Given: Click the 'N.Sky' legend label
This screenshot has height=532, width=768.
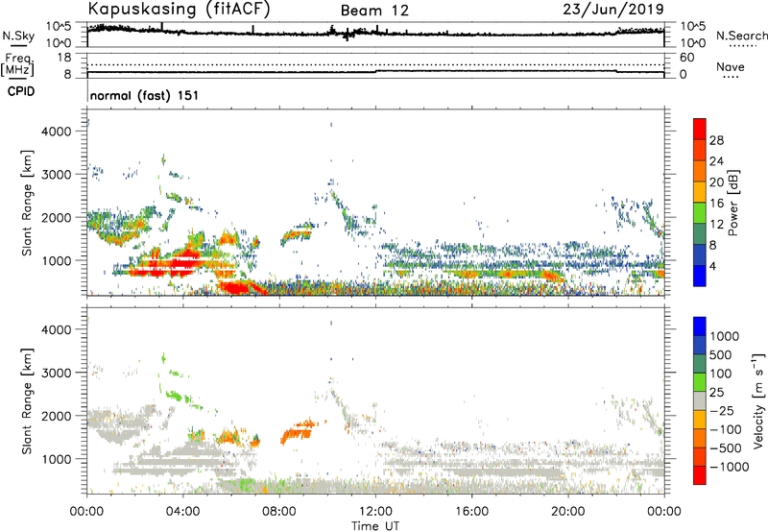Looking at the screenshot, I should coord(18,36).
